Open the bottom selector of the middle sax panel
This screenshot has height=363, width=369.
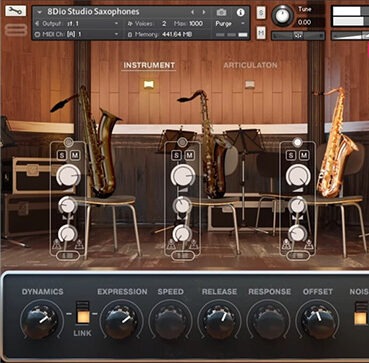(183, 256)
